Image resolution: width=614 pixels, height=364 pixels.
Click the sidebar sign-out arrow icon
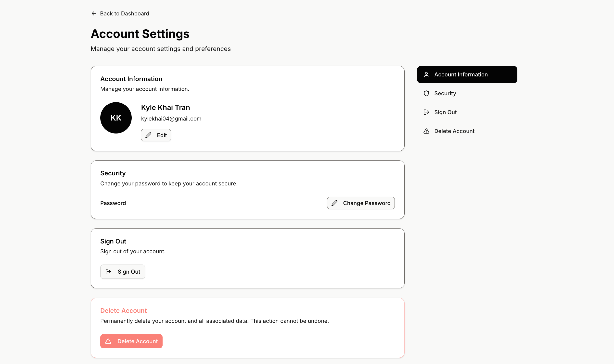pos(426,112)
